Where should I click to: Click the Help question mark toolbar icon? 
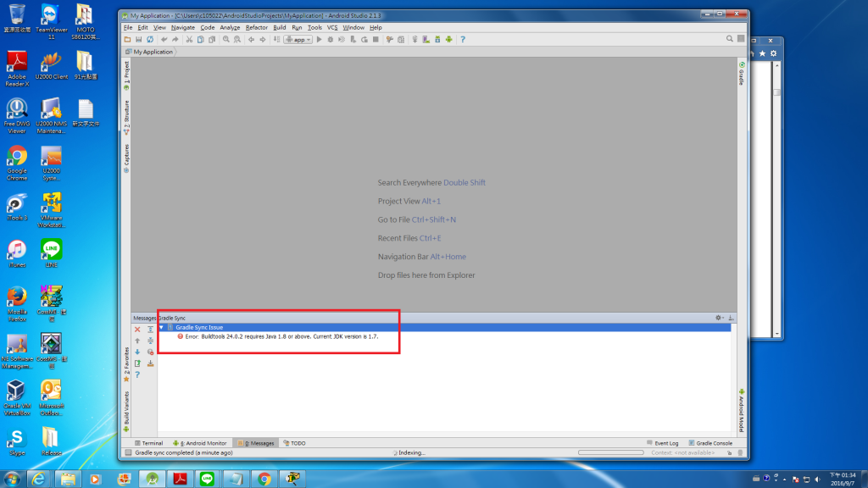coord(463,39)
